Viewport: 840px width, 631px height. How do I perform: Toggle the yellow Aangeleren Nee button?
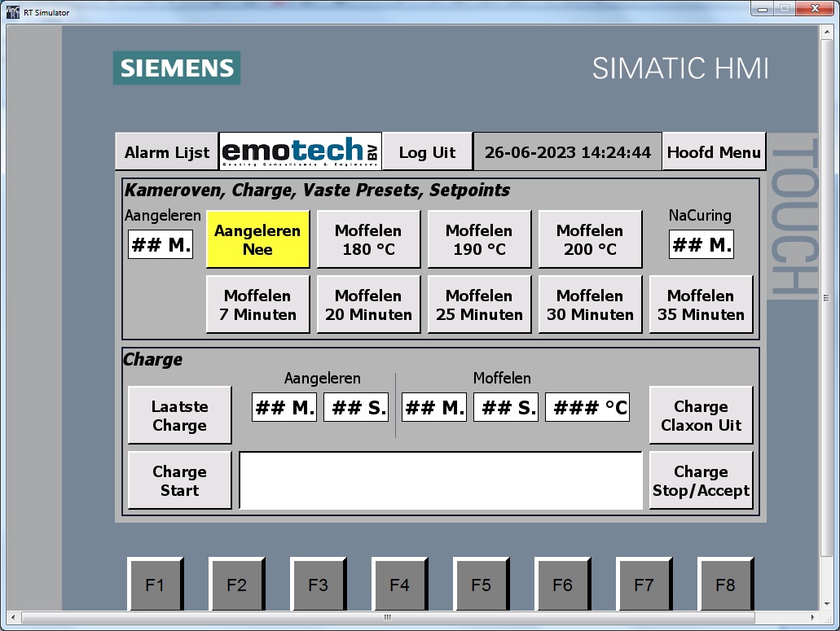pyautogui.click(x=257, y=239)
